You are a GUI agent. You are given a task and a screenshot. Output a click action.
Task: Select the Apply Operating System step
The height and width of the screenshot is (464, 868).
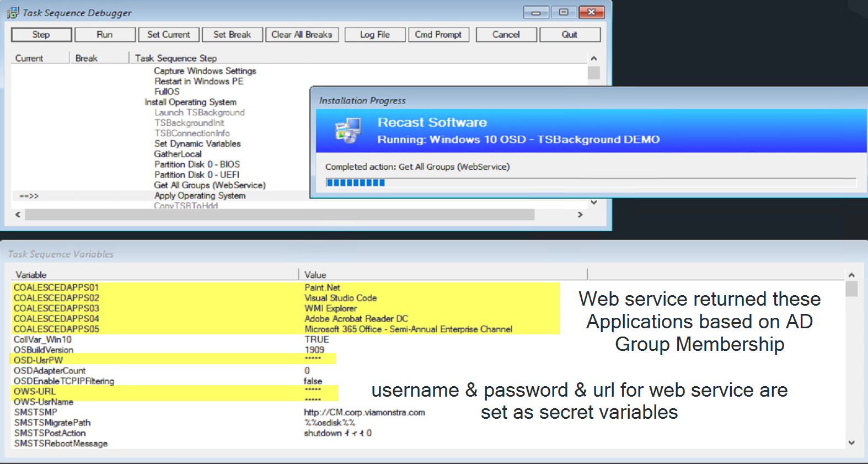[x=200, y=196]
